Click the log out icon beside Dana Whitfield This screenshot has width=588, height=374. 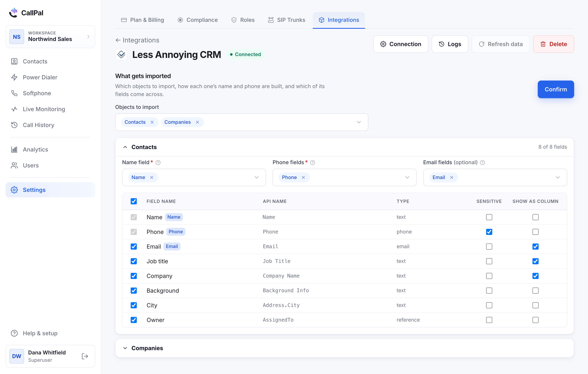[85, 356]
